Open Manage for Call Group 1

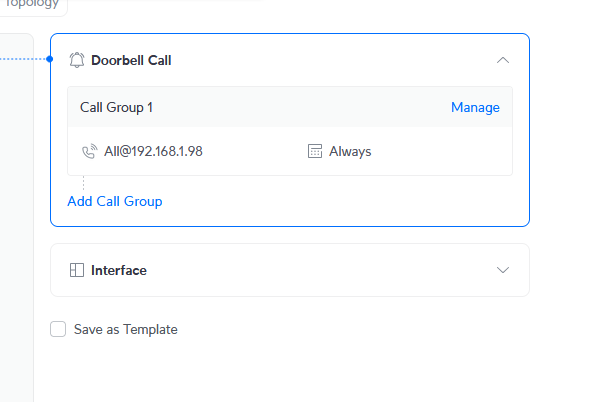pos(475,107)
